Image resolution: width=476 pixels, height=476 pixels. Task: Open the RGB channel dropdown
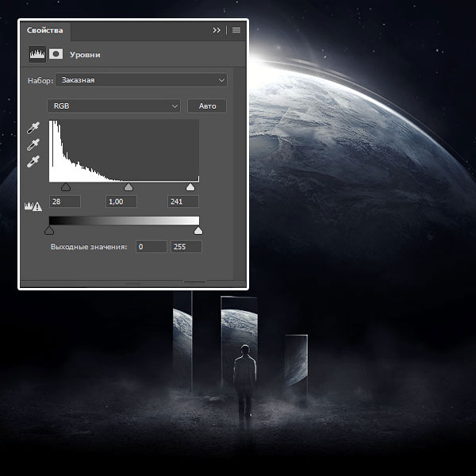coord(113,106)
